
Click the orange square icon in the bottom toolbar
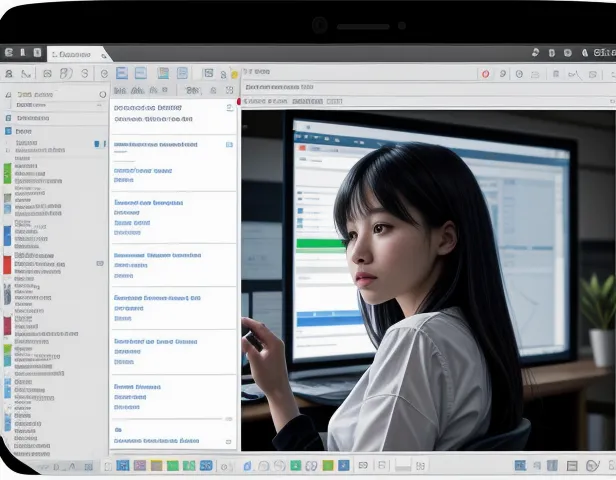(156, 465)
